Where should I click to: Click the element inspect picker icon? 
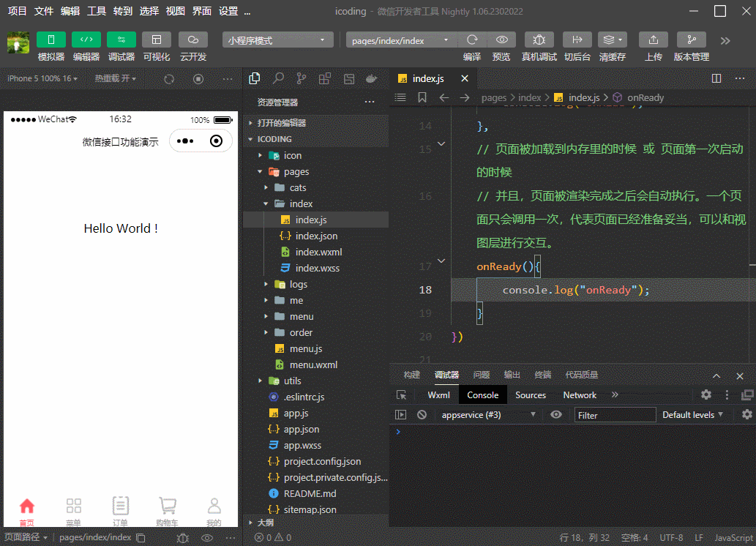(x=401, y=395)
